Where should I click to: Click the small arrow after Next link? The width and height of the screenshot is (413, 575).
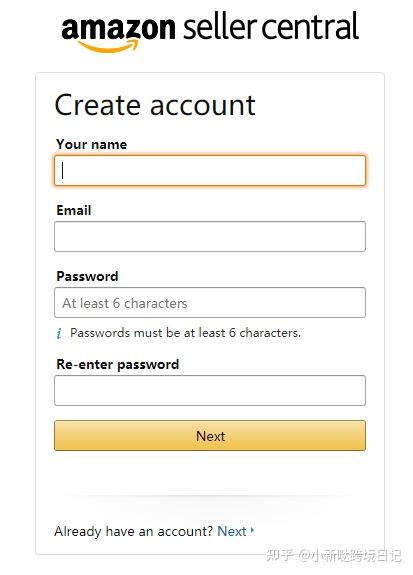click(252, 530)
